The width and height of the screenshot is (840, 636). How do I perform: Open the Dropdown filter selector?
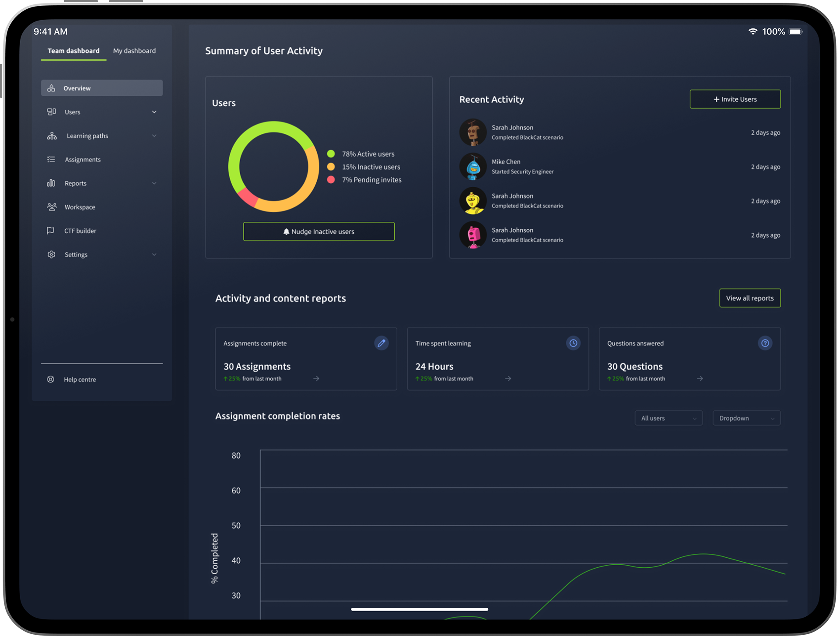(x=746, y=418)
